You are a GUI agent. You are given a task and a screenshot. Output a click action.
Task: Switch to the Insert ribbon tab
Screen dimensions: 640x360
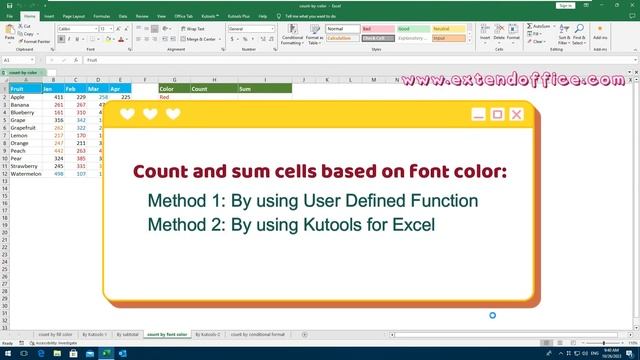tap(49, 16)
